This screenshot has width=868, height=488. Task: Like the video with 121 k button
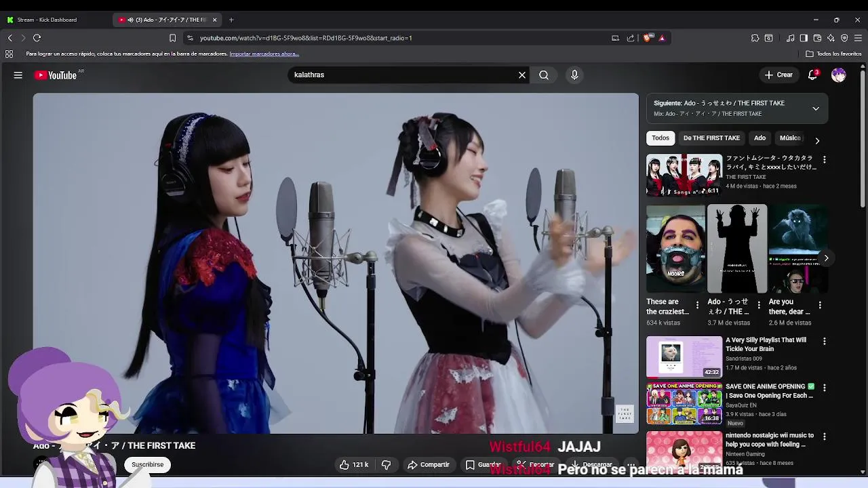(x=354, y=465)
